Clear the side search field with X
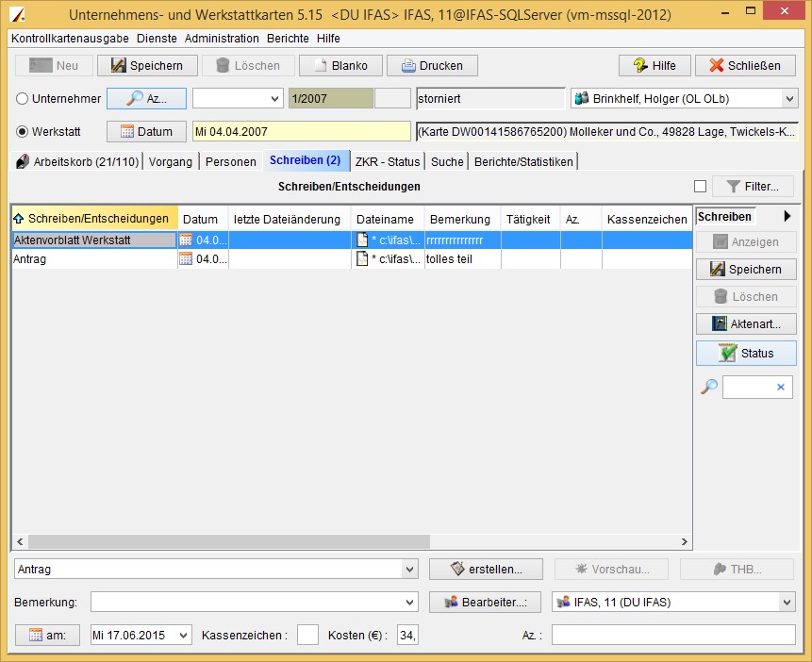 (781, 387)
